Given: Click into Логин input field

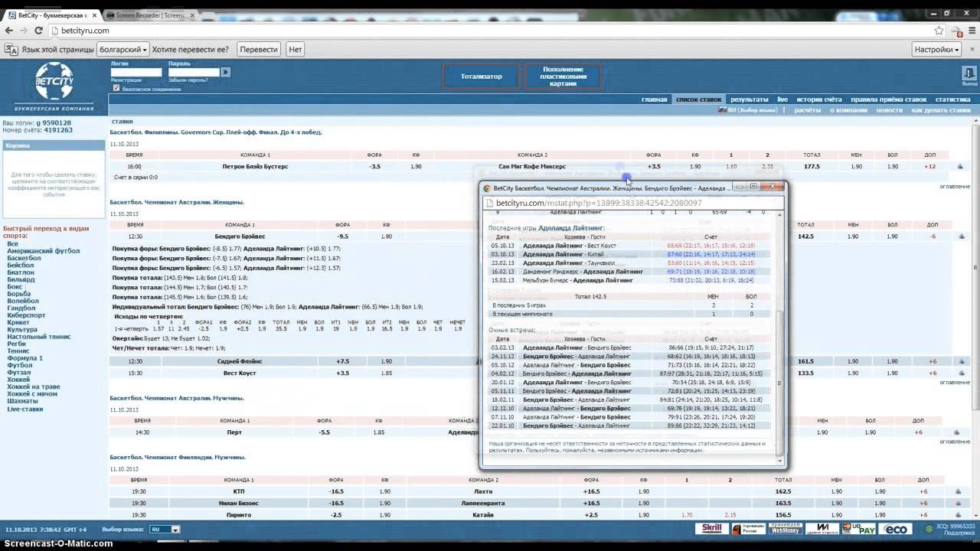Looking at the screenshot, I should click(136, 72).
